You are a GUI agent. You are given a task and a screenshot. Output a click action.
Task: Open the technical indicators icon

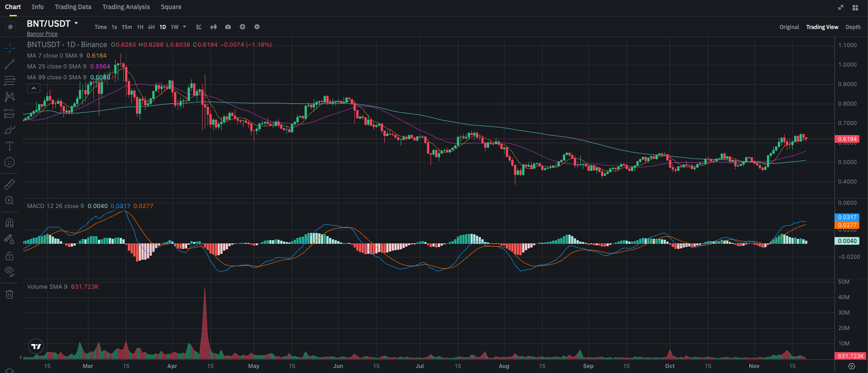199,27
